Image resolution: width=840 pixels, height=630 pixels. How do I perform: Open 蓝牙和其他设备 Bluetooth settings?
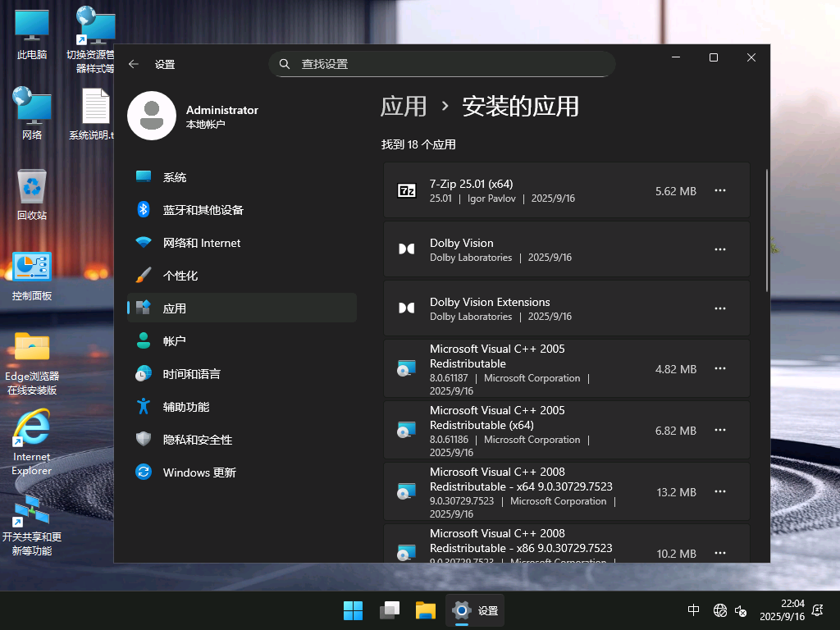(242, 210)
